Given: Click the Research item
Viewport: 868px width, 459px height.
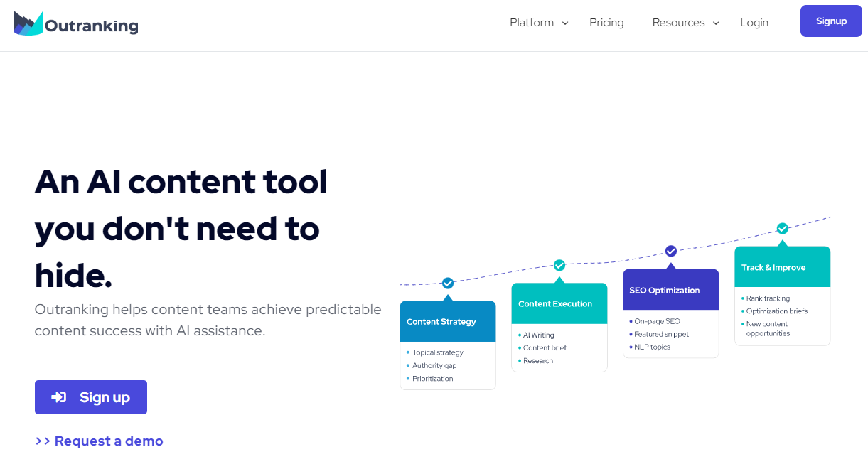Looking at the screenshot, I should pyautogui.click(x=537, y=361).
